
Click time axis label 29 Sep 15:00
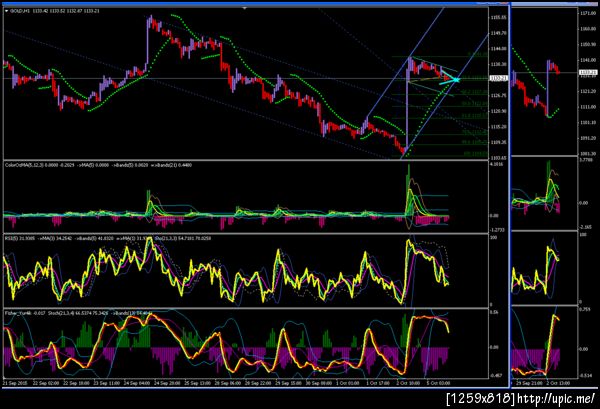tap(289, 383)
